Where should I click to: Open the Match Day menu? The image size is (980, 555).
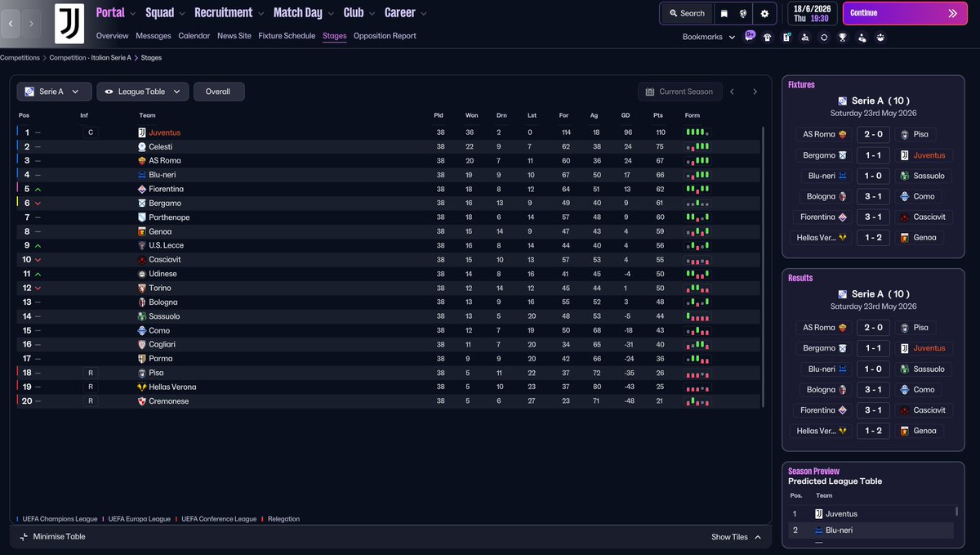(x=303, y=12)
